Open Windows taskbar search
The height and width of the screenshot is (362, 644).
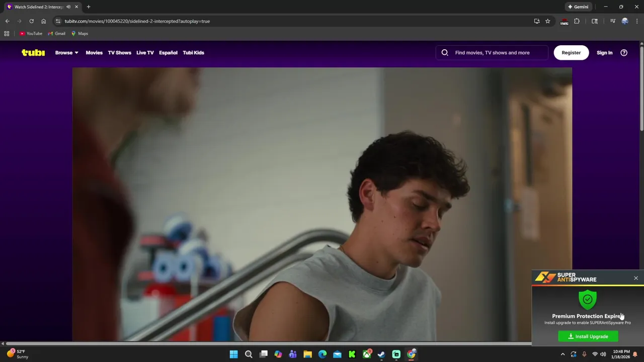(249, 354)
